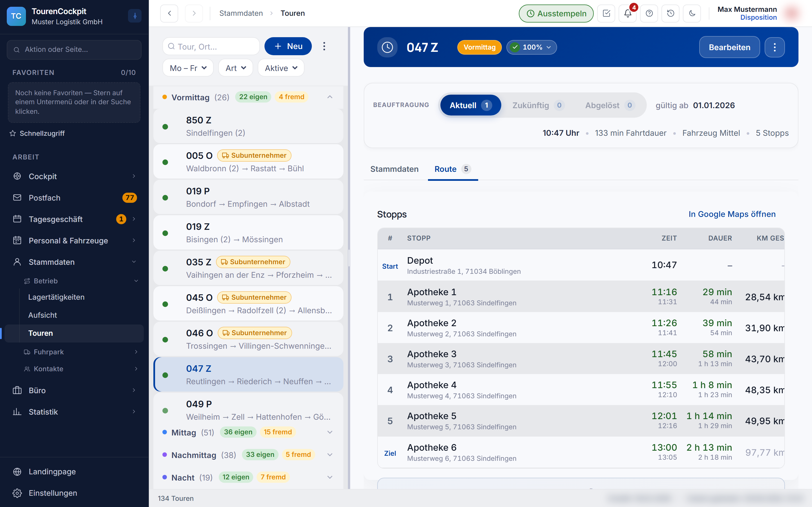
Task: Open the more options menu beside Bearbeiten
Action: click(775, 47)
